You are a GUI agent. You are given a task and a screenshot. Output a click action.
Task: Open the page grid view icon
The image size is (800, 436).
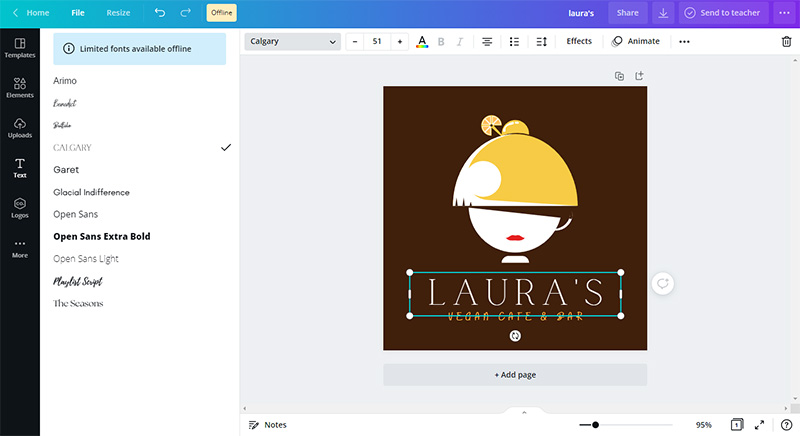(x=736, y=425)
